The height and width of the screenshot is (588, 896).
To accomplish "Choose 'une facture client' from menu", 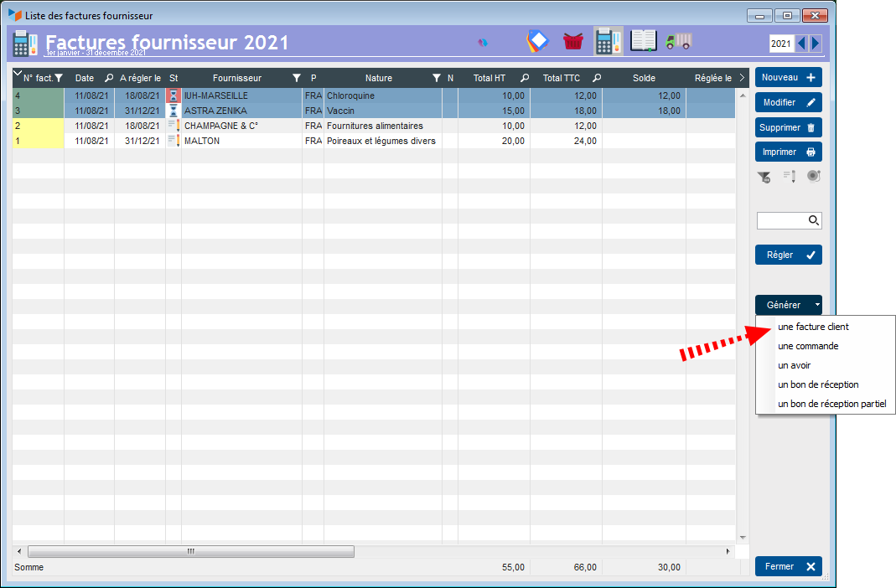I will tap(813, 327).
